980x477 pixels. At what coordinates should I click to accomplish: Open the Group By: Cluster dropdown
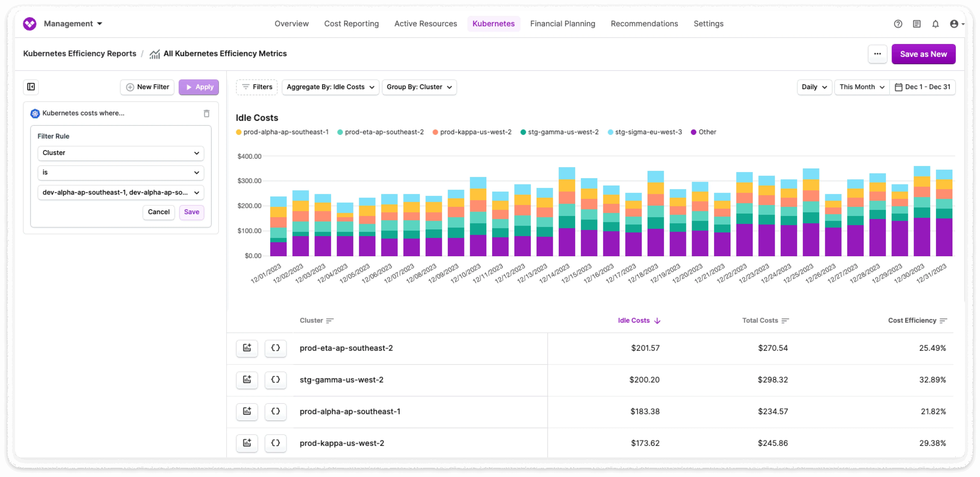(419, 87)
